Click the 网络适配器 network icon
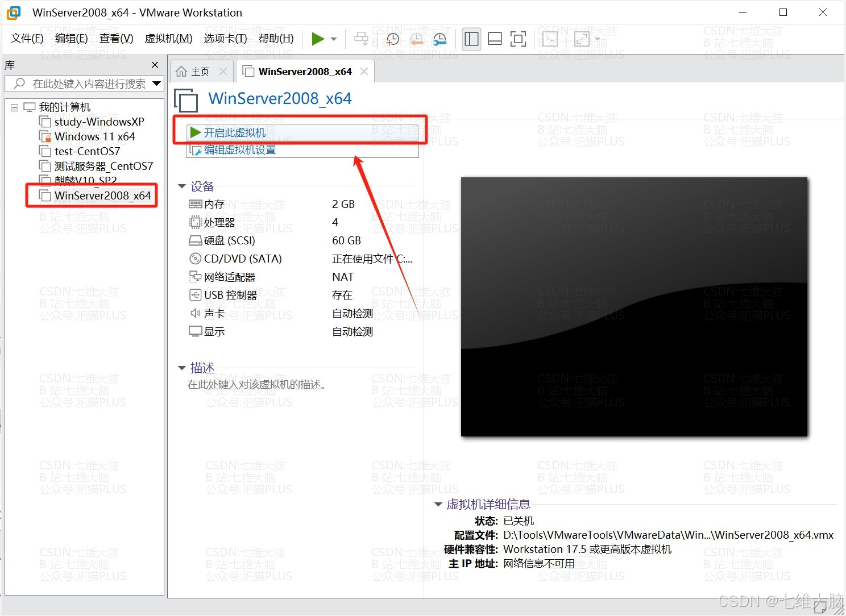This screenshot has width=846, height=616. (x=195, y=277)
